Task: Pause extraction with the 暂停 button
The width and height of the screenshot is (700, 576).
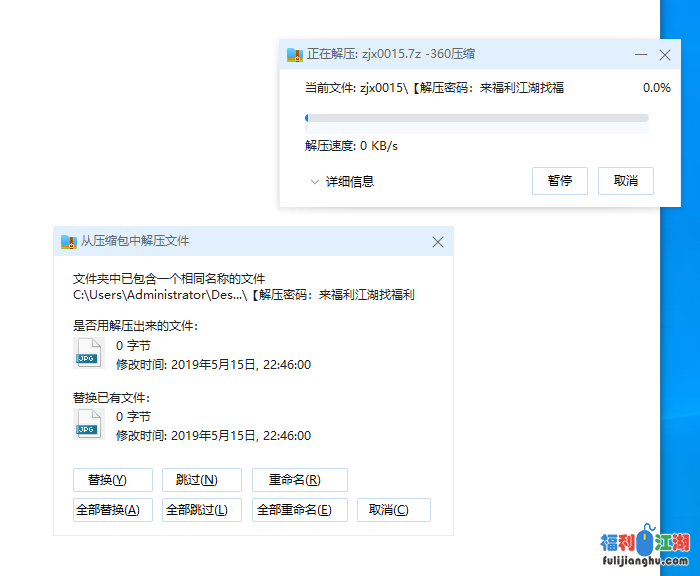Action: (560, 181)
